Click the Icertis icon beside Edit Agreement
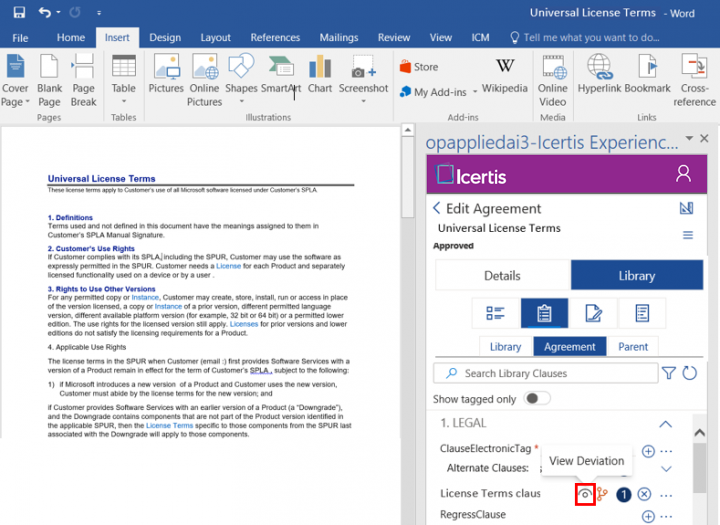Image resolution: width=720 pixels, height=525 pixels. (686, 208)
